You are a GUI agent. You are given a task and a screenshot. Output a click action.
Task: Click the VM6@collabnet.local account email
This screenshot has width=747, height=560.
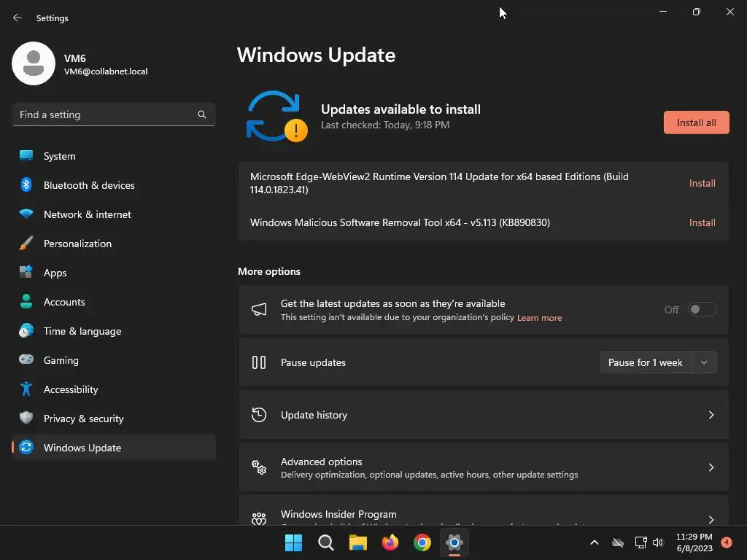tap(106, 71)
